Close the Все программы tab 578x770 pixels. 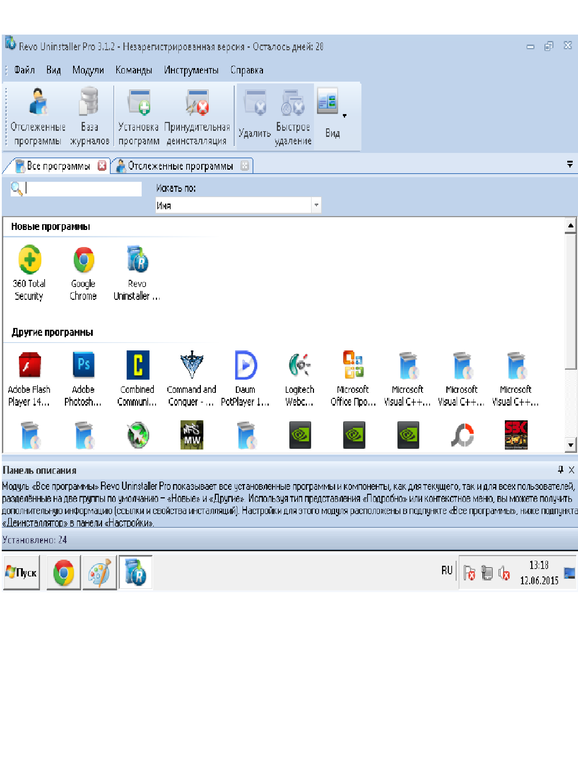coord(102,165)
